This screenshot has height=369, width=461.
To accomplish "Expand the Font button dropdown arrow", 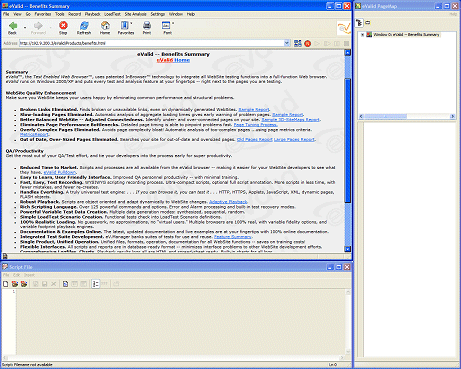I will tap(173, 23).
